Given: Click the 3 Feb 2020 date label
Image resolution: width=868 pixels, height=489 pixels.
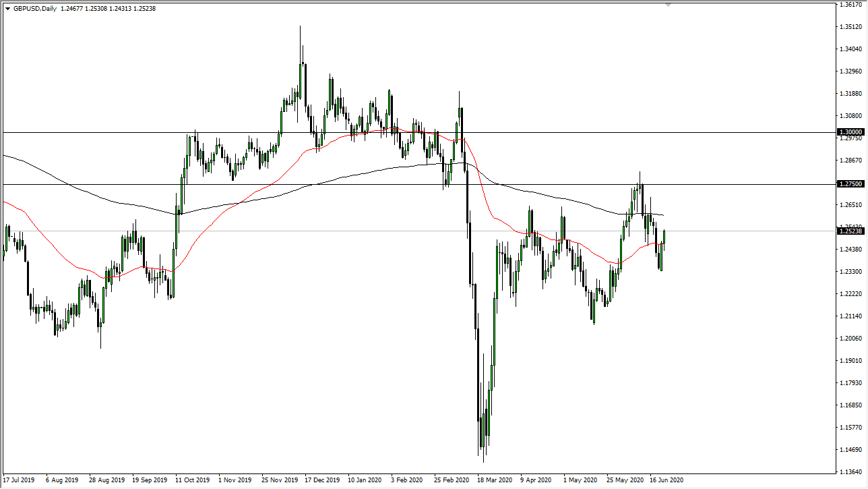Looking at the screenshot, I should point(408,481).
